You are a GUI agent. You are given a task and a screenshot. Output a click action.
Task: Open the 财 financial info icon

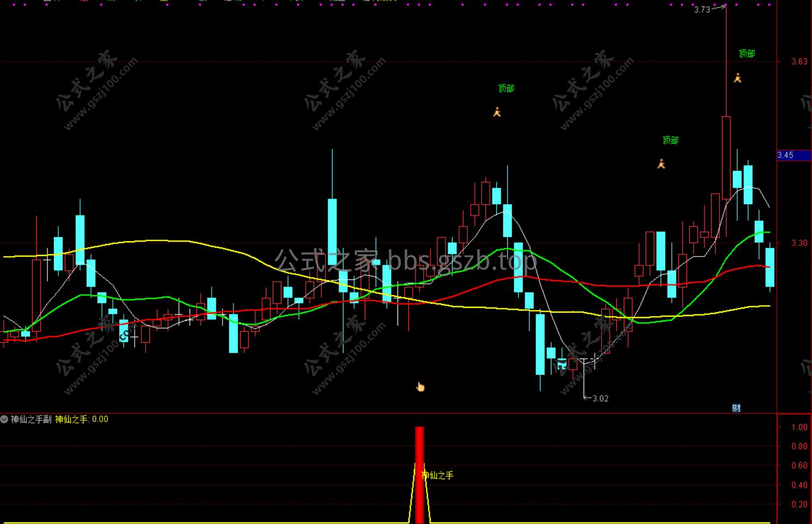[736, 408]
